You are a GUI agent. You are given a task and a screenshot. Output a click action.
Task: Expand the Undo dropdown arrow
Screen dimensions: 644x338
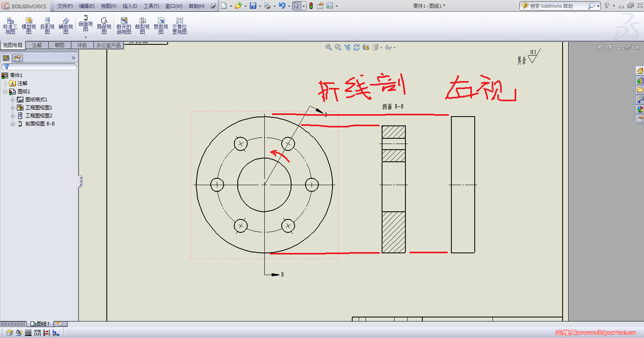click(289, 6)
